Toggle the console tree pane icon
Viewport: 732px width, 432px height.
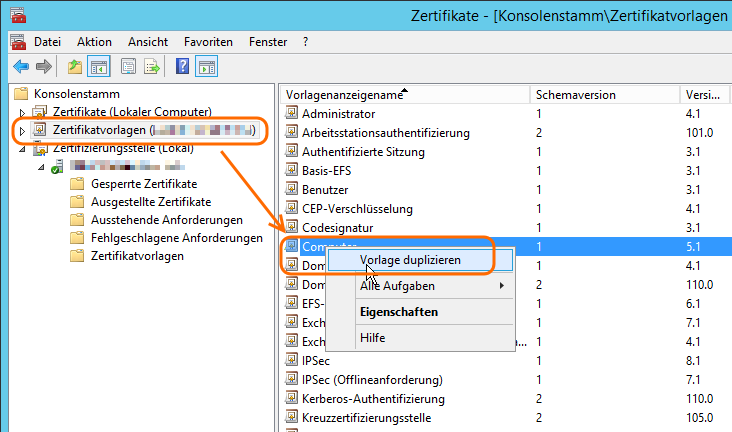pyautogui.click(x=99, y=67)
